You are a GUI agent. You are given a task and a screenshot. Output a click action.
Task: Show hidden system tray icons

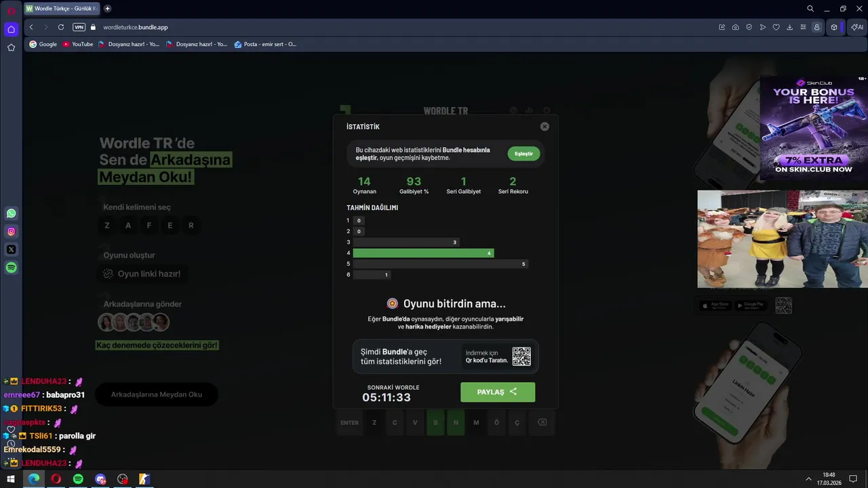(x=808, y=479)
